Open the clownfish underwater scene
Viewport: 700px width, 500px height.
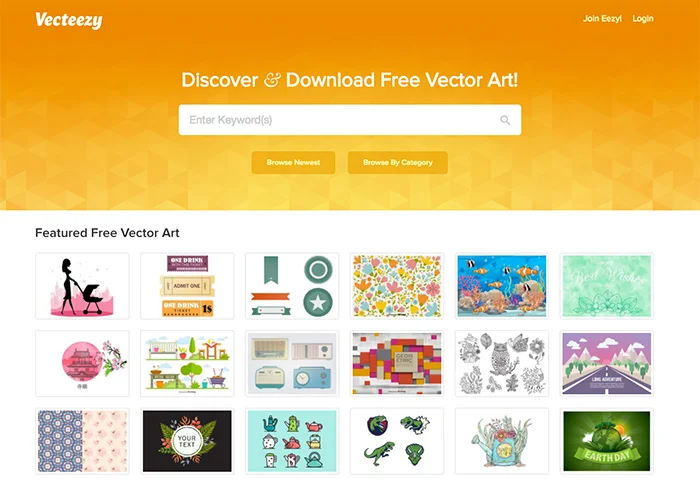(502, 286)
